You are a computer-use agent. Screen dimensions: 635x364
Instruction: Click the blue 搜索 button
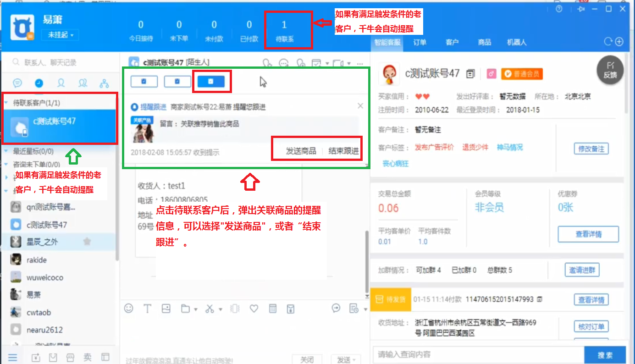pyautogui.click(x=605, y=355)
